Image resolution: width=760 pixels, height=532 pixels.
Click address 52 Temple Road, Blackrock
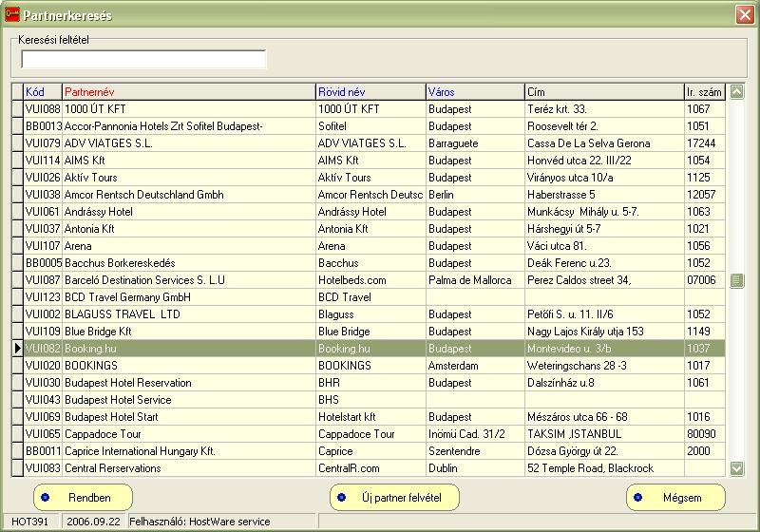click(590, 468)
